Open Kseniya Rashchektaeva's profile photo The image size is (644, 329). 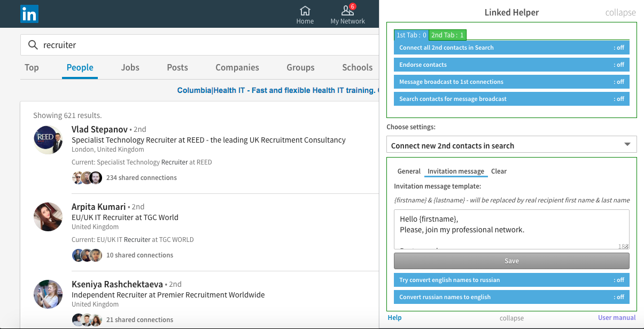click(48, 294)
